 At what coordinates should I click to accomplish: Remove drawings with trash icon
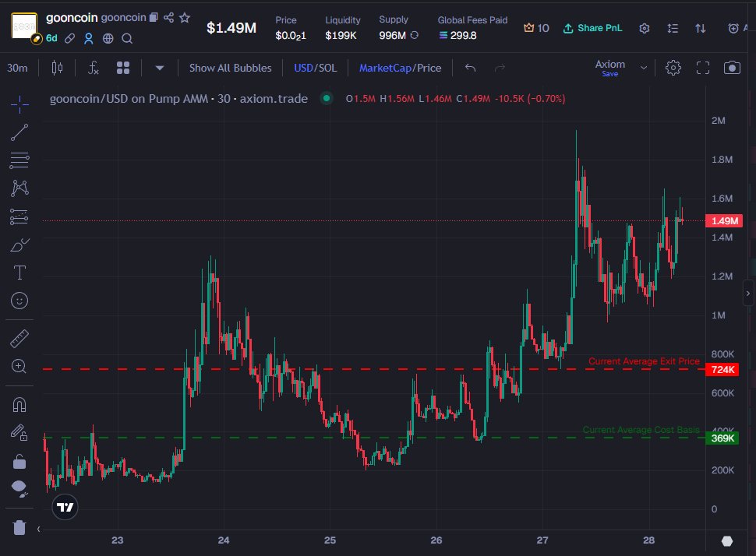coord(19,527)
